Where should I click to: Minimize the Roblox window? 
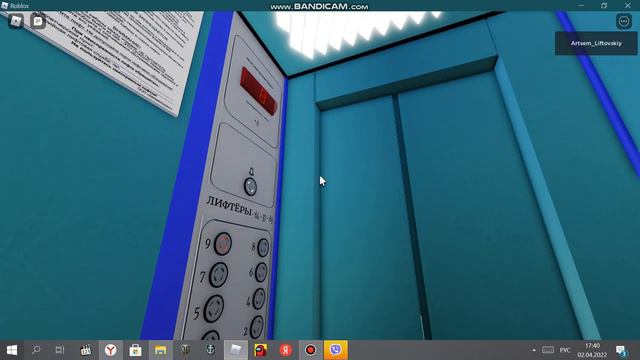tap(581, 5)
